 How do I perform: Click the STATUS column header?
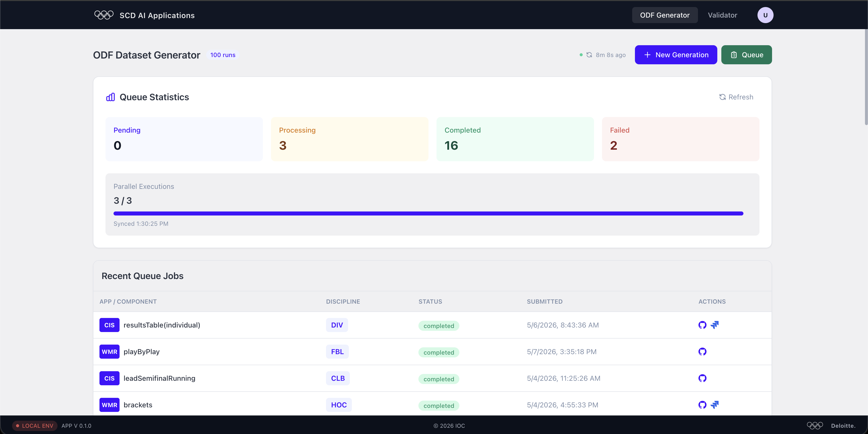tap(430, 302)
